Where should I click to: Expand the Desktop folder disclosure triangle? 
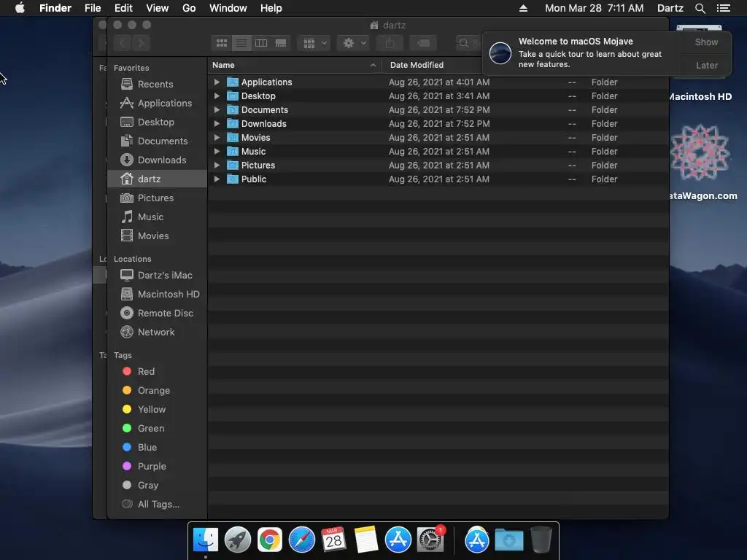click(217, 96)
